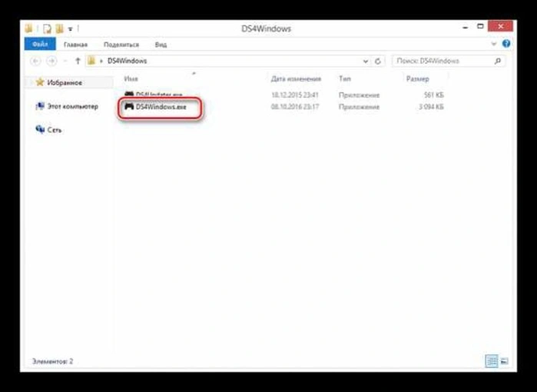The height and width of the screenshot is (392, 537).
Task: Open recent locations dropdown next to Forward
Action: pyautogui.click(x=65, y=61)
